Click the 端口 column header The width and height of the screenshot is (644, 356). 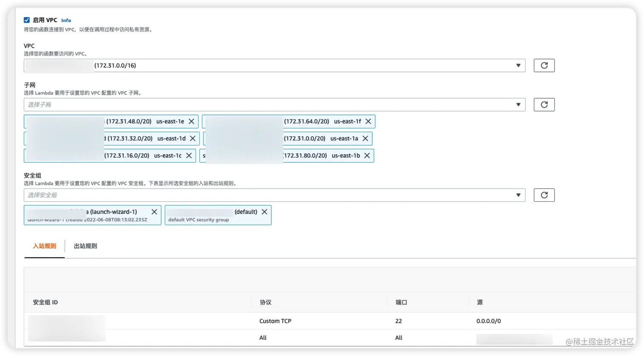click(x=401, y=302)
